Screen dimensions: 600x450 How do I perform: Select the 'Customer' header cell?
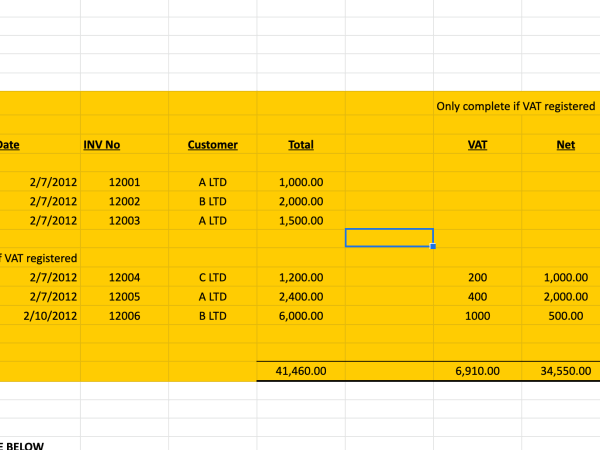pos(213,144)
